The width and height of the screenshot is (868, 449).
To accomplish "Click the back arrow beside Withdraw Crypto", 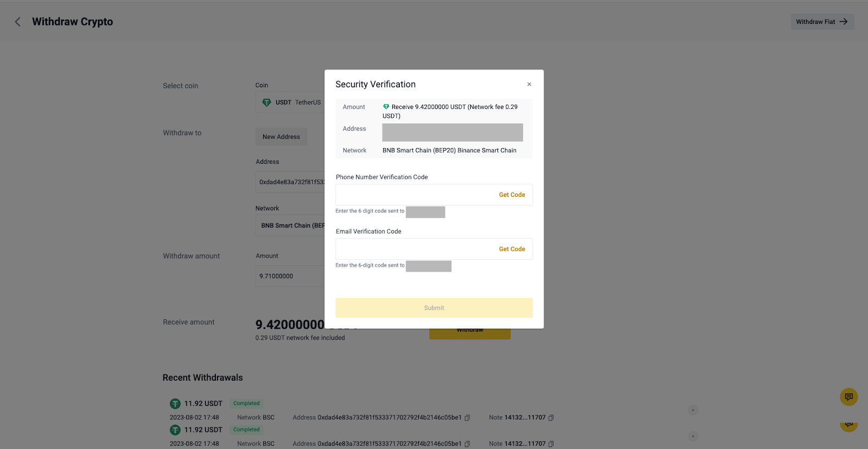I will coord(17,22).
